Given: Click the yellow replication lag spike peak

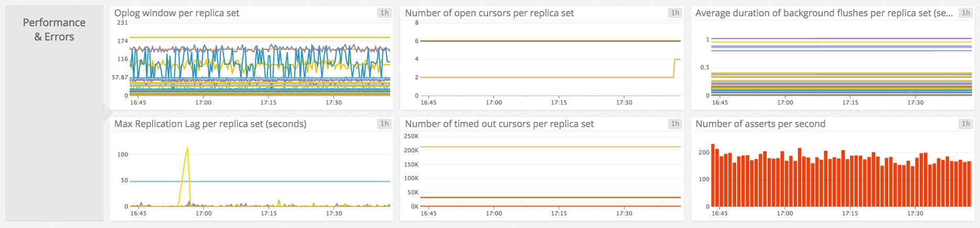Looking at the screenshot, I should click(187, 148).
